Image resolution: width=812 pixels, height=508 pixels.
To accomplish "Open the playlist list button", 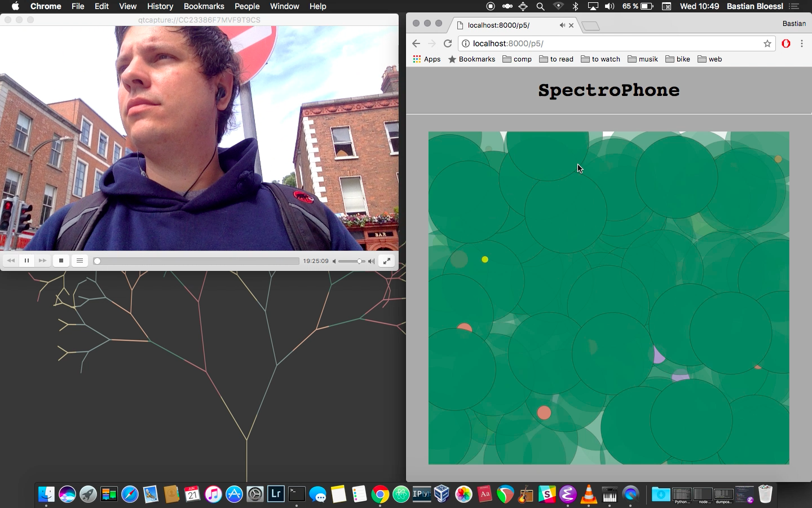I will pos(80,261).
